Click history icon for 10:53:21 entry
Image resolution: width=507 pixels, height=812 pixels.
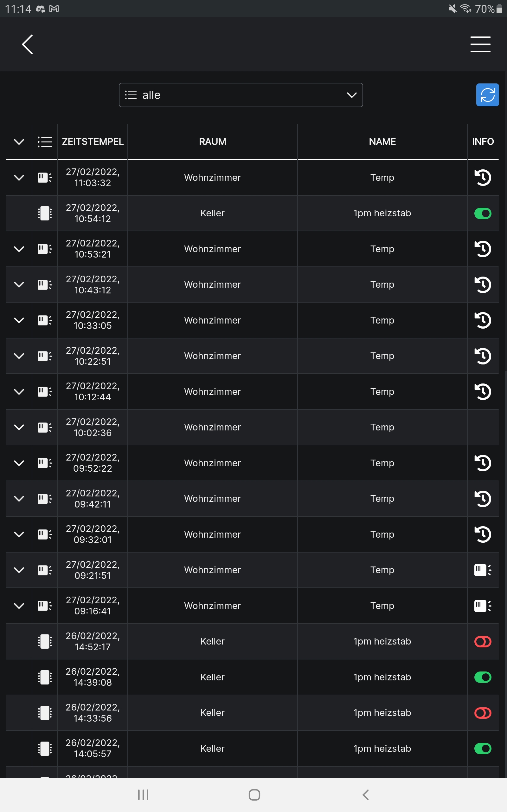pos(483,249)
